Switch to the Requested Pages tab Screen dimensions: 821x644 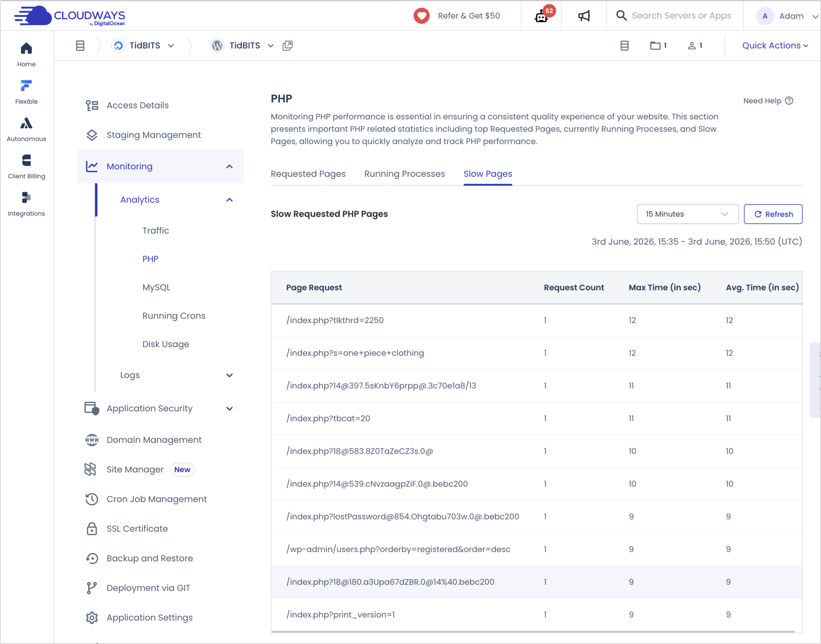point(308,174)
